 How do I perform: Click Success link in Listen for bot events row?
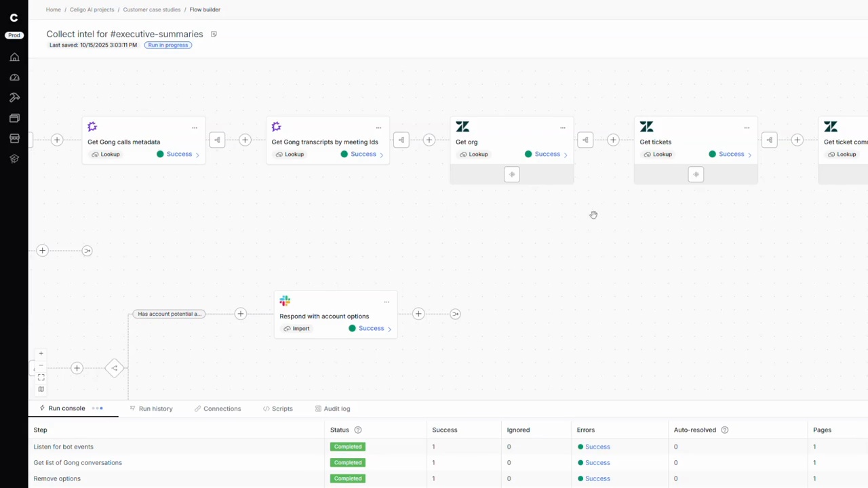click(x=597, y=447)
